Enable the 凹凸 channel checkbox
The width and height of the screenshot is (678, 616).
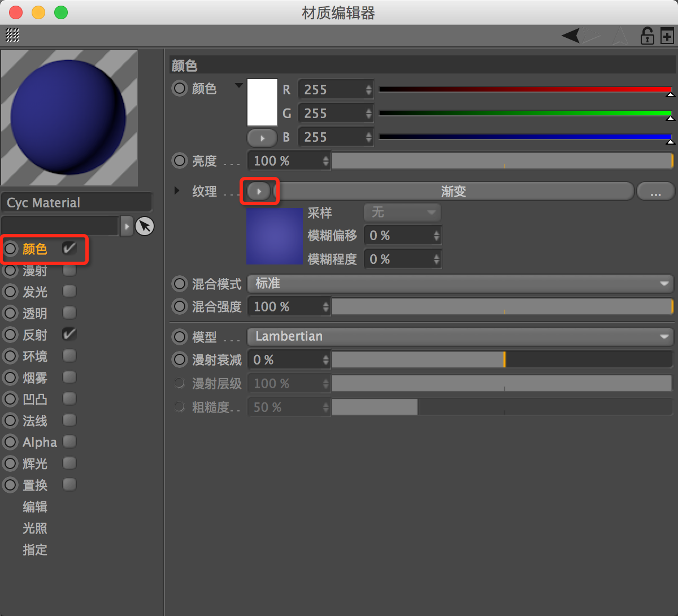point(69,398)
